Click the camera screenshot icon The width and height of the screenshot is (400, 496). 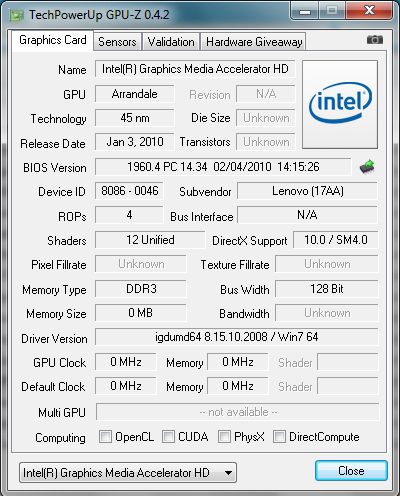(x=375, y=40)
